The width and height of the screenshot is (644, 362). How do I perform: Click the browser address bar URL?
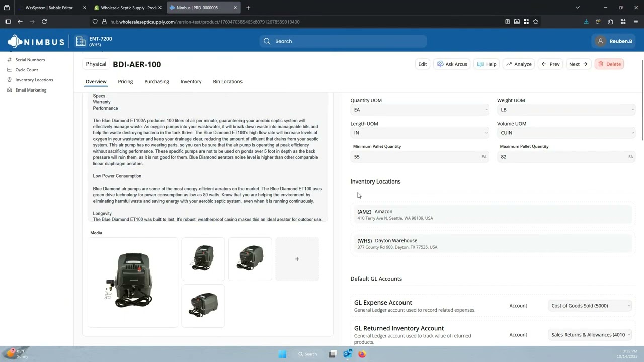coord(205,22)
